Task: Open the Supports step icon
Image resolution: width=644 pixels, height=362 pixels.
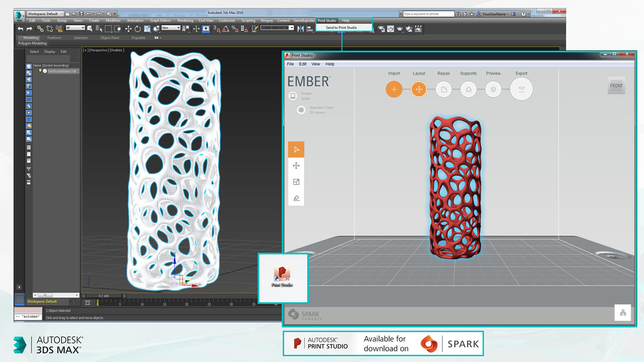Action: [468, 89]
